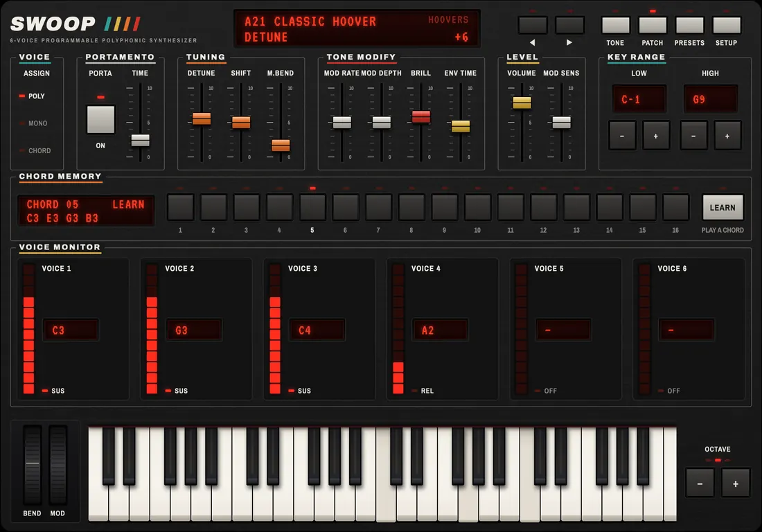Set voice assign to MONO
The height and width of the screenshot is (532, 762).
33,123
